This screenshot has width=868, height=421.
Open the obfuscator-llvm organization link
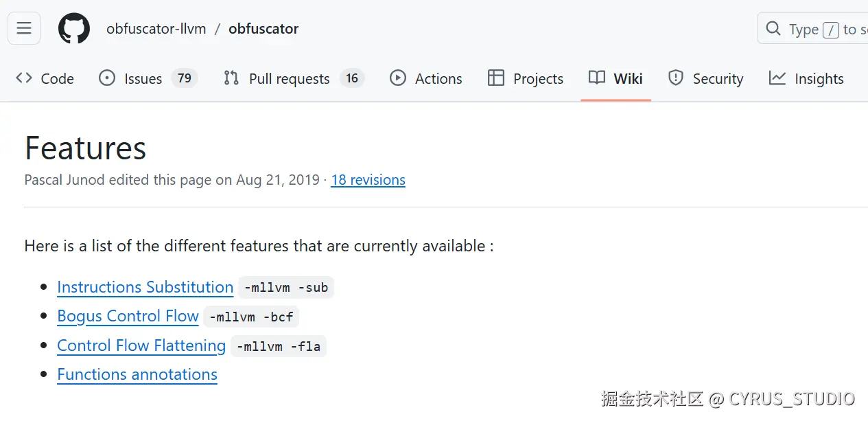point(156,29)
